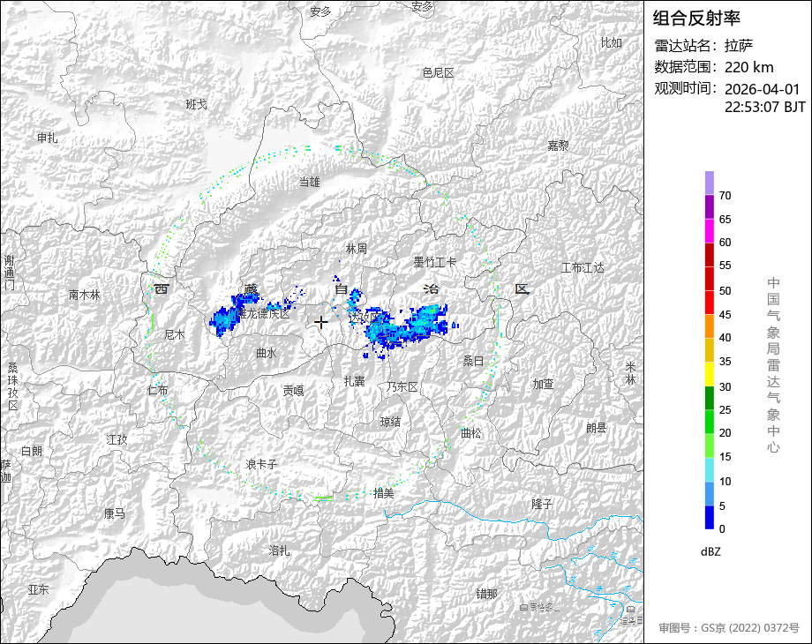The image size is (812, 644).
Task: Click the 工布江达 map label
Action: (583, 267)
